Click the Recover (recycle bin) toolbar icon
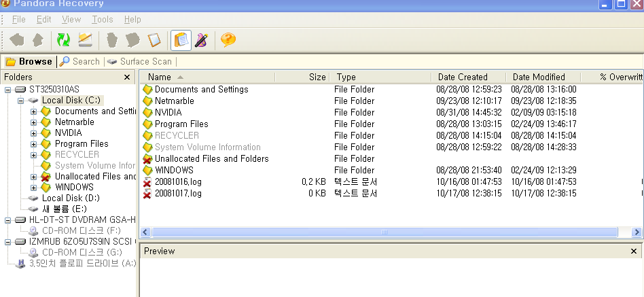This screenshot has height=297, width=644. pyautogui.click(x=111, y=40)
